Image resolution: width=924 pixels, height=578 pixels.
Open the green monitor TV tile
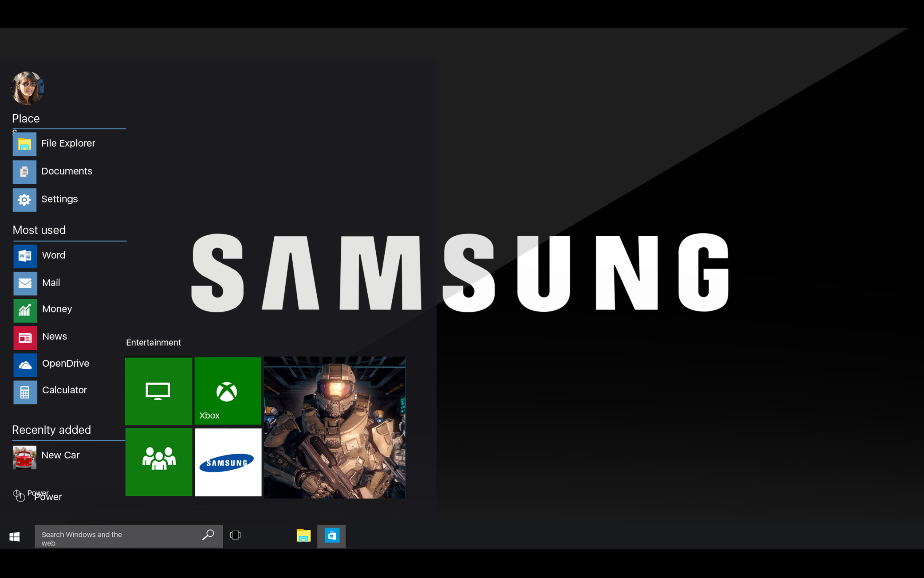tap(158, 391)
